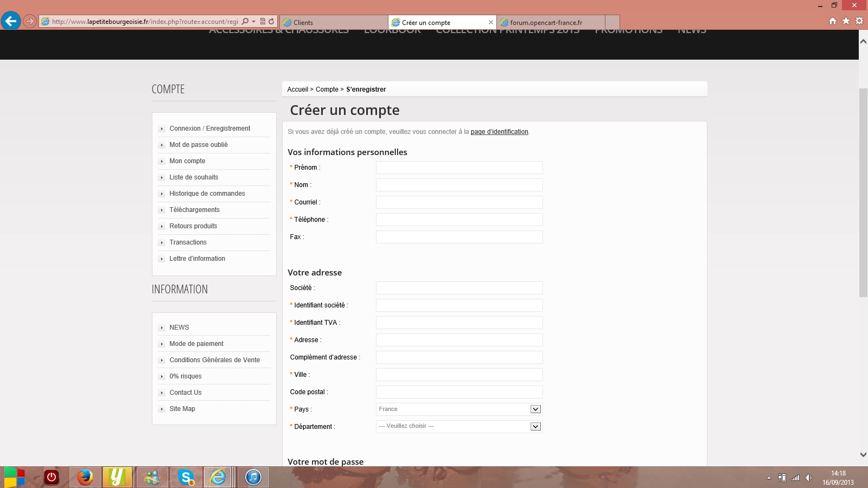Expand the Département dropdown
This screenshot has width=868, height=488.
point(535,427)
